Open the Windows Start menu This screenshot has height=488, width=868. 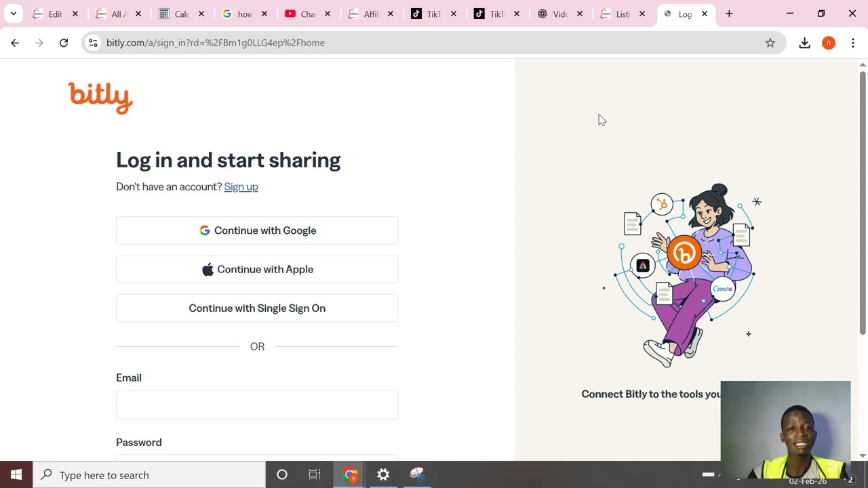click(x=16, y=474)
